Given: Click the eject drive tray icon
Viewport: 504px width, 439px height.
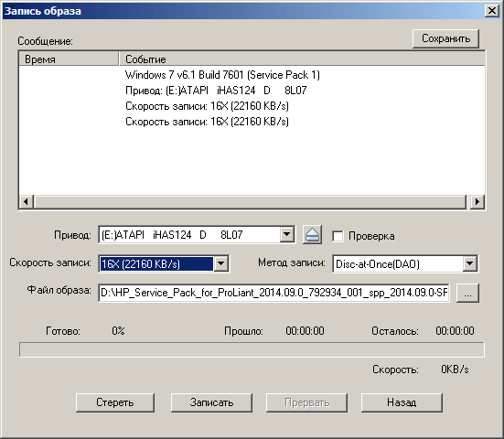Looking at the screenshot, I should 312,235.
